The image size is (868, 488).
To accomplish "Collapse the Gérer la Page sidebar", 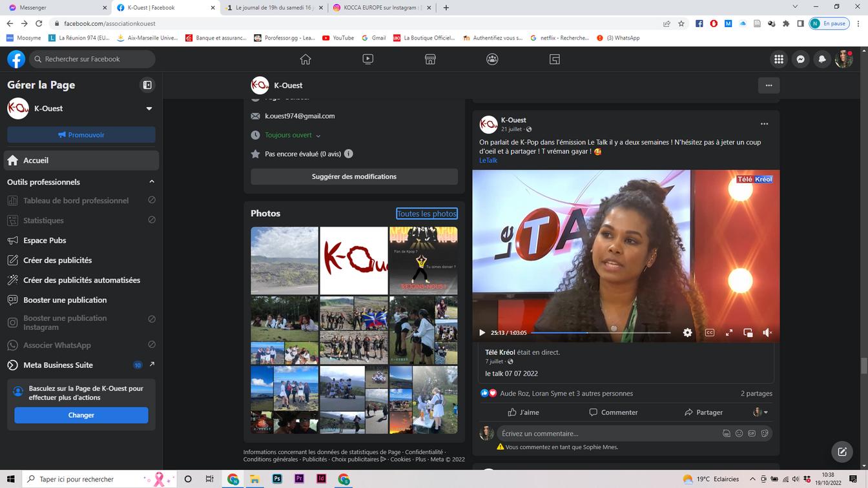I will (x=147, y=85).
